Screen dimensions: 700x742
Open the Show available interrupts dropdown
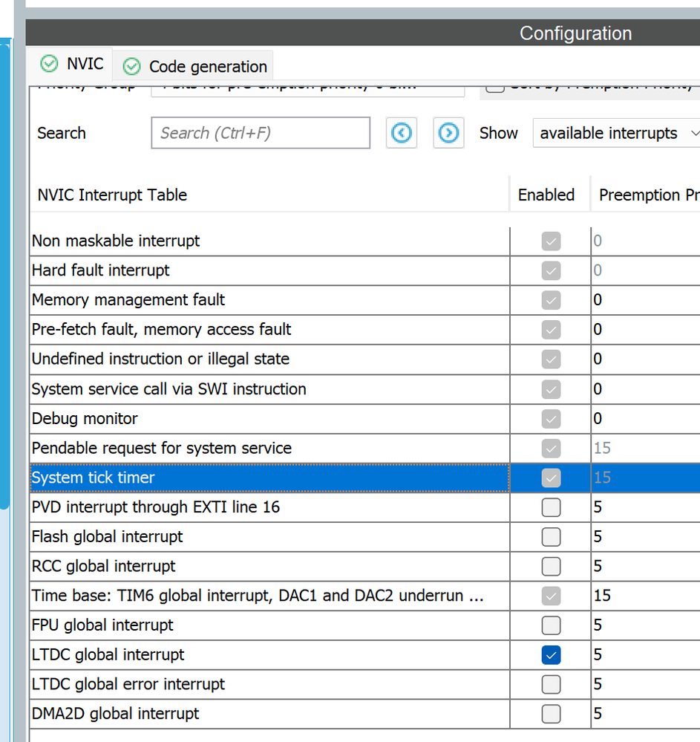pyautogui.click(x=616, y=133)
